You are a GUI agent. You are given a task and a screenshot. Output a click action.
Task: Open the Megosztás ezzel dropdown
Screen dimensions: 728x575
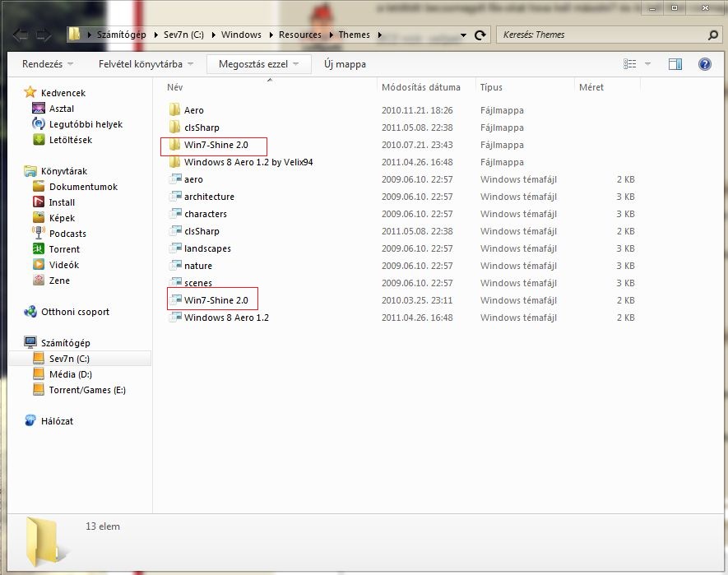[258, 64]
